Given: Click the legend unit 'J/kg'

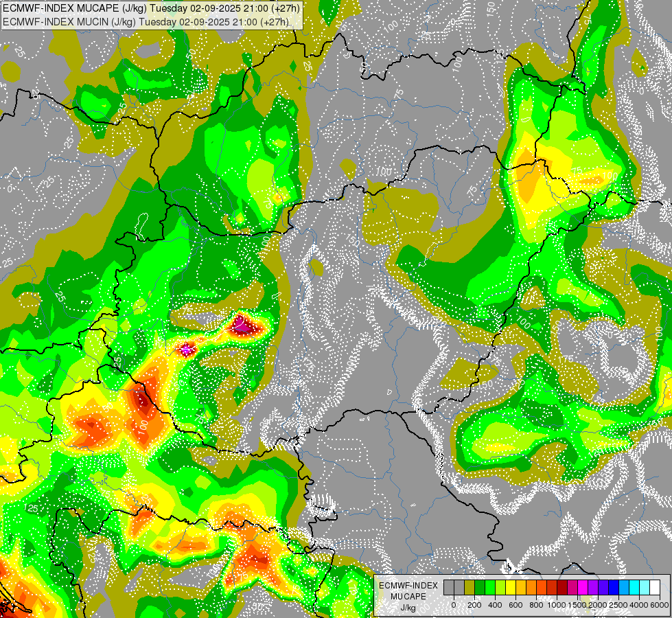Looking at the screenshot, I should (408, 608).
